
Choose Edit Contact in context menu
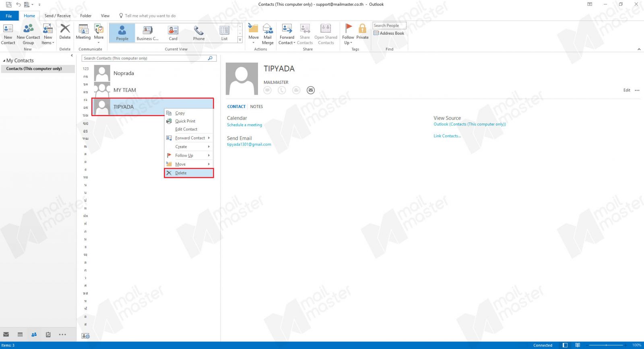tap(189, 129)
